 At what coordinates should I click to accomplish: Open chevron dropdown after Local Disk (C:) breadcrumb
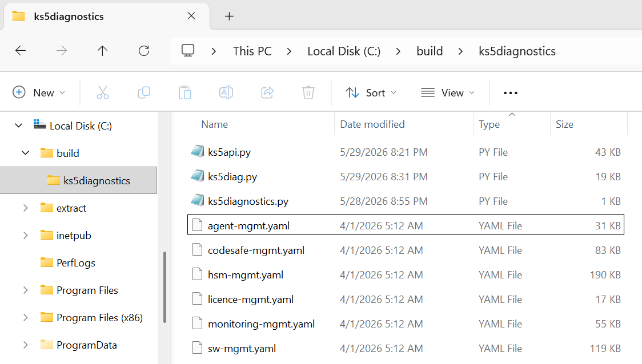click(x=398, y=51)
